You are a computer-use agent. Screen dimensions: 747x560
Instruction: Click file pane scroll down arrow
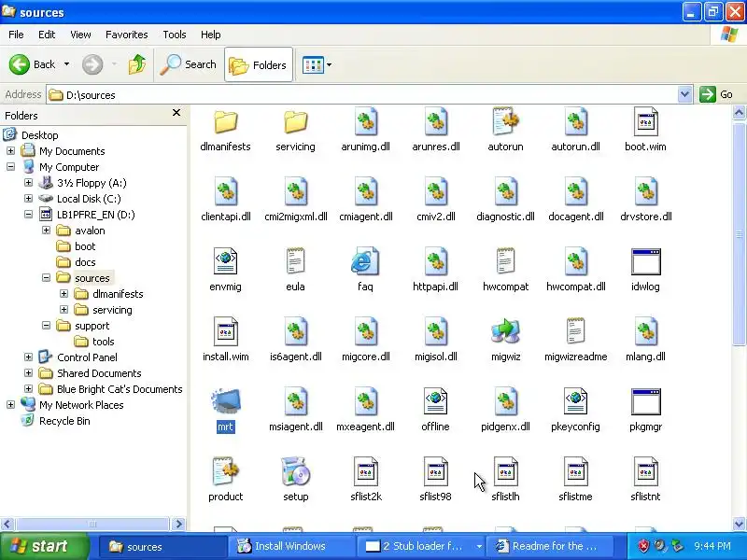[x=739, y=524]
